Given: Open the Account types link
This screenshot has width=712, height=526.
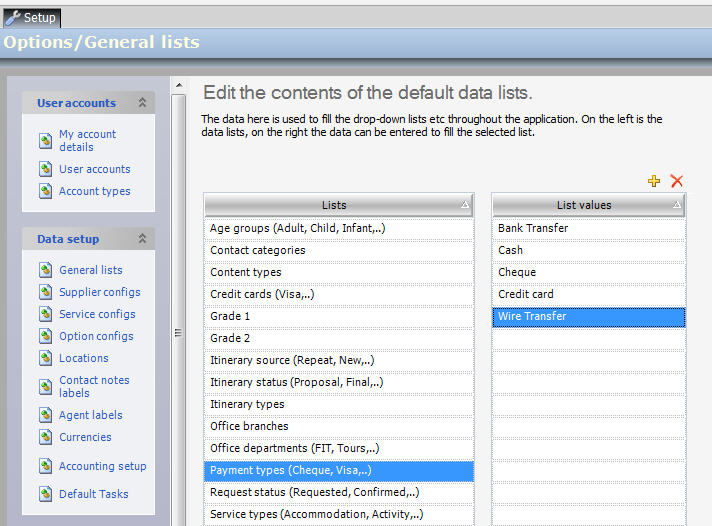Looking at the screenshot, I should coord(94,191).
